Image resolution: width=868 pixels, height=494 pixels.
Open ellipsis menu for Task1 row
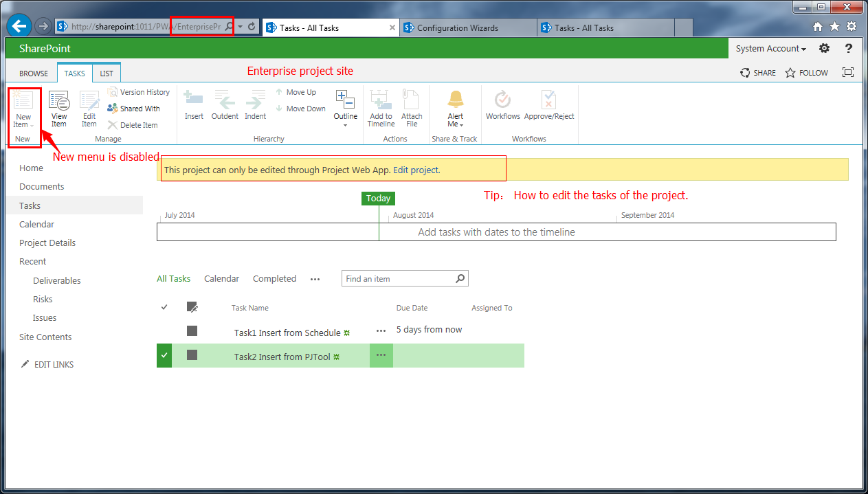381,331
